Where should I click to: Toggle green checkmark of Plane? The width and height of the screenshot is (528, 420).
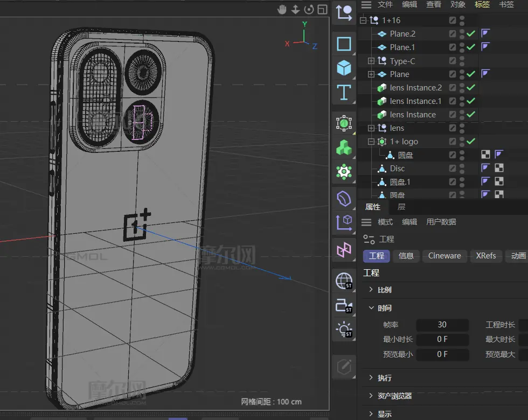(x=471, y=74)
